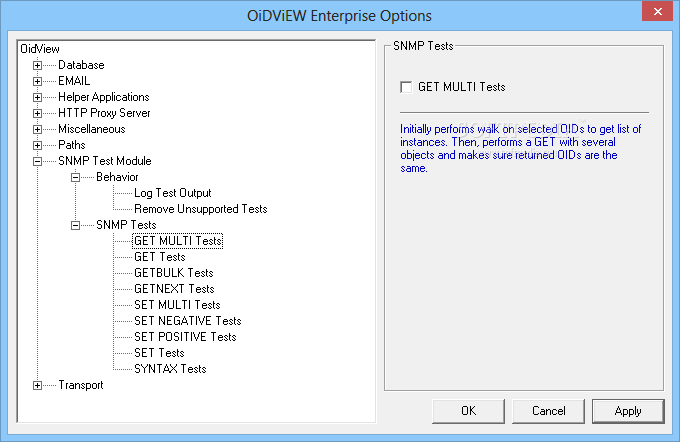
Task: Select the SNMP Tests tree item
Action: click(126, 225)
